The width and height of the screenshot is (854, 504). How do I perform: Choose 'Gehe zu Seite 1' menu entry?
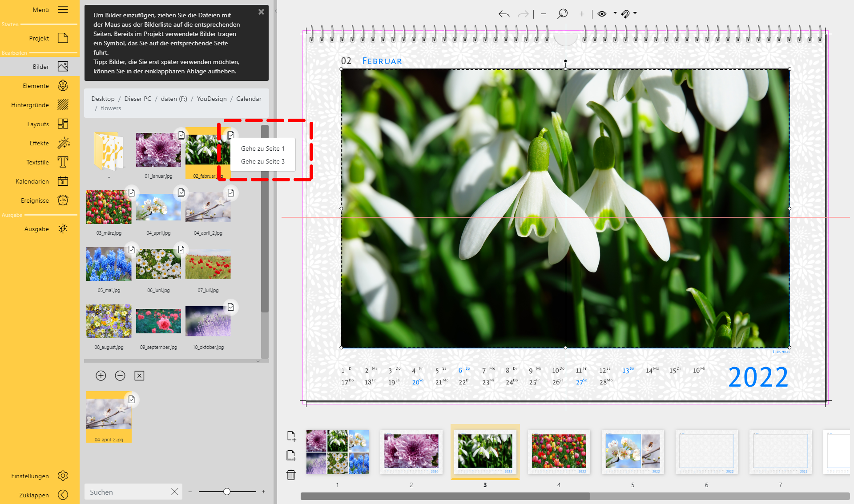262,148
